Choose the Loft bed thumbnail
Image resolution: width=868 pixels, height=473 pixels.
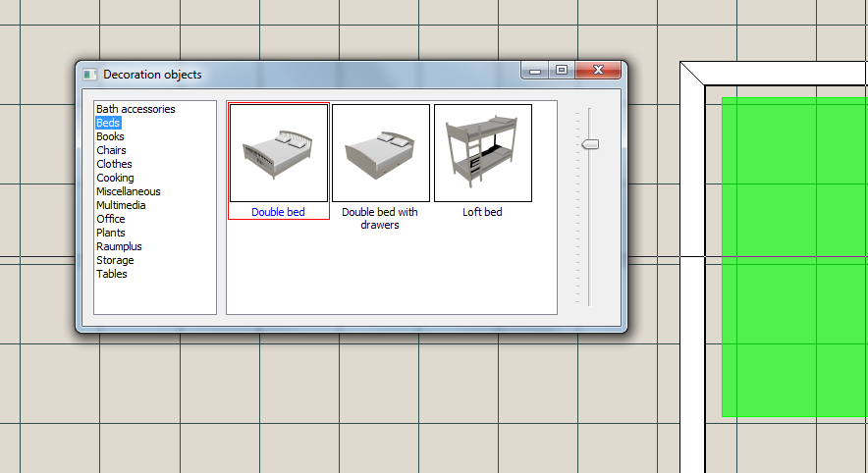coord(482,153)
